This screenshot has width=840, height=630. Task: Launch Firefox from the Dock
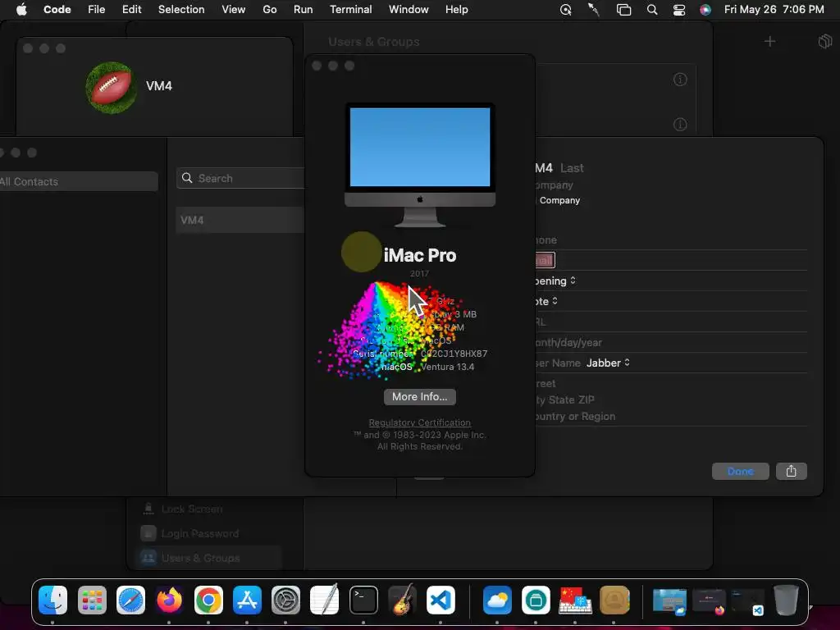(169, 600)
